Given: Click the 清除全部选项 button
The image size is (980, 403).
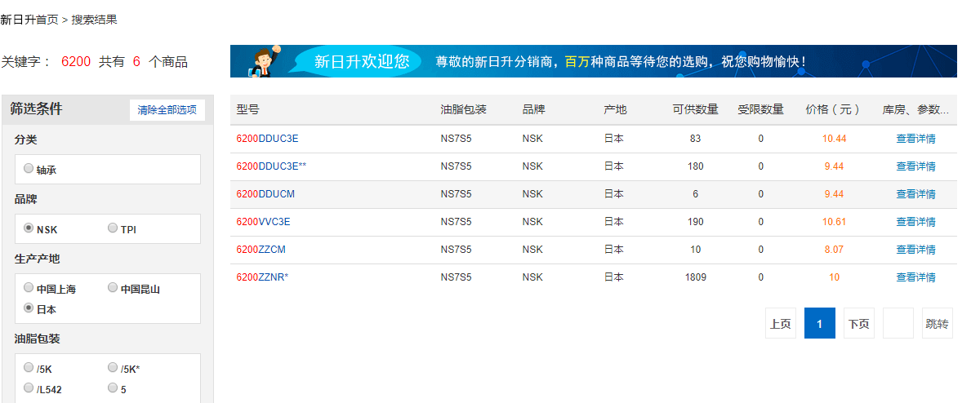Looking at the screenshot, I should [x=167, y=110].
